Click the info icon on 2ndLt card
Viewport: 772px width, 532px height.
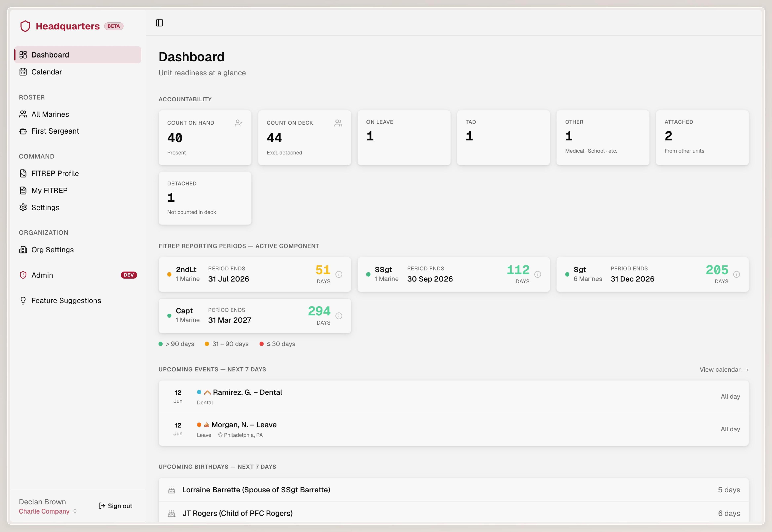(x=339, y=274)
